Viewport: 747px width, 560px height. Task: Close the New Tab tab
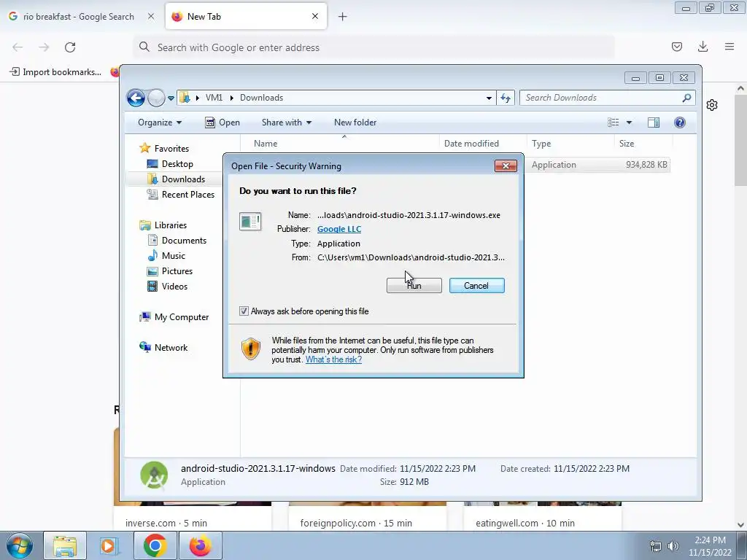tap(315, 17)
